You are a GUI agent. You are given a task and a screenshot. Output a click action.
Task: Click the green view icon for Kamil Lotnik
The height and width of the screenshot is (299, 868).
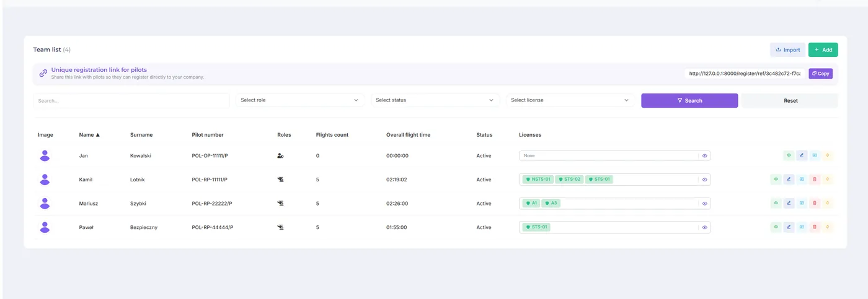tap(776, 180)
